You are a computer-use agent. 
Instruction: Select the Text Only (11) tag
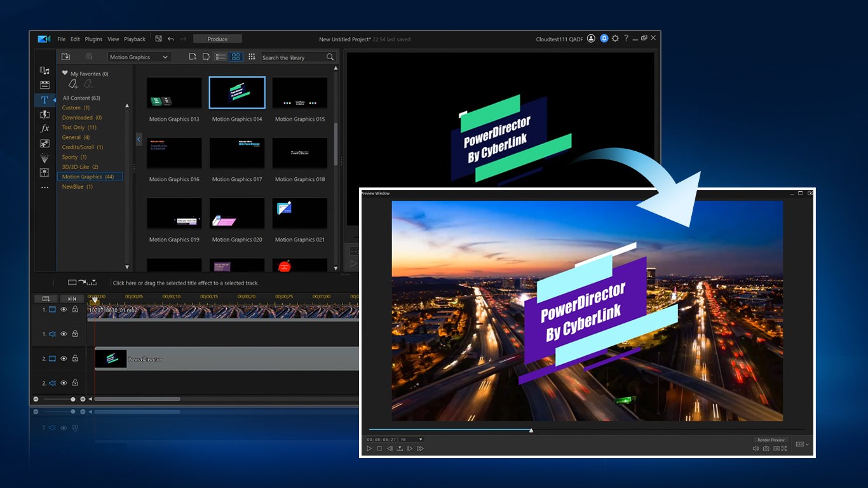[79, 127]
